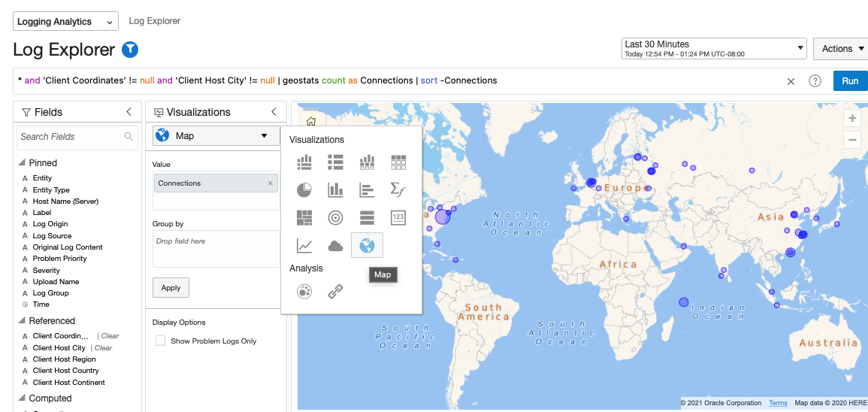The image size is (868, 412).
Task: Click the Log Explorer breadcrumb
Action: coord(155,21)
